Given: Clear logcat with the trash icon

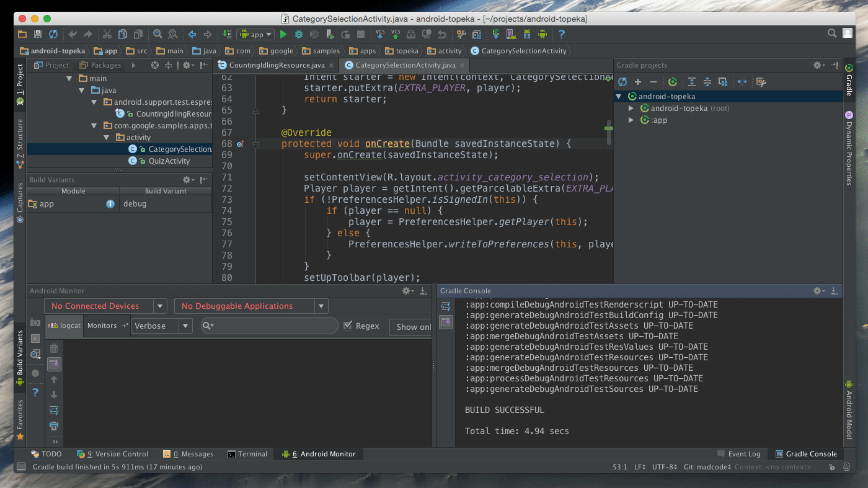Looking at the screenshot, I should [x=54, y=348].
